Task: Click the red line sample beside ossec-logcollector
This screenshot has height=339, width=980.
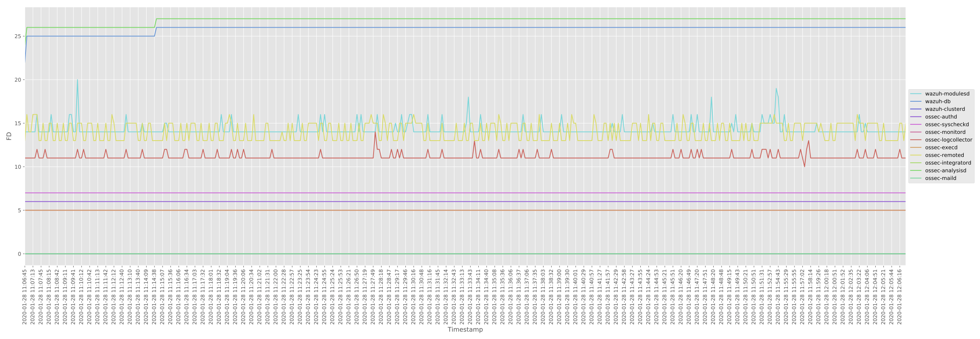Action: 916,140
